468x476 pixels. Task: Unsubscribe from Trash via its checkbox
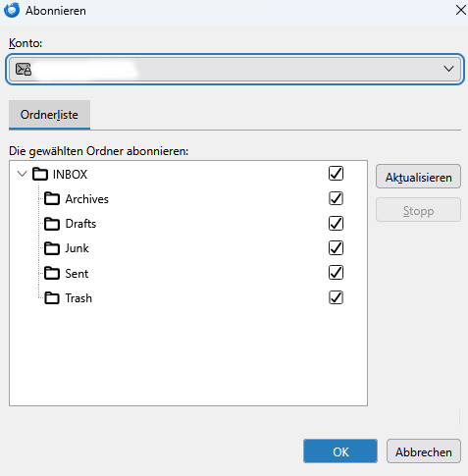point(336,297)
